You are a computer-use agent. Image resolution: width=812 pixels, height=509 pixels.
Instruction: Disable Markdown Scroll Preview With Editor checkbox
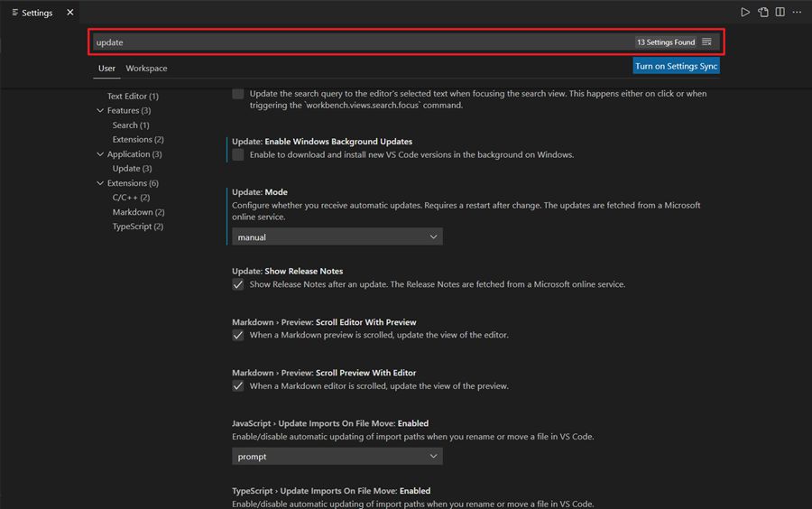pyautogui.click(x=238, y=386)
